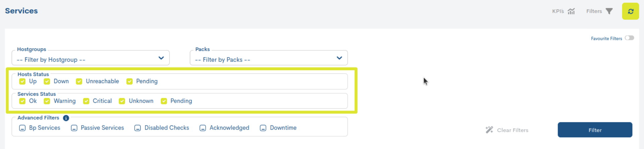The image size is (644, 149).
Task: Toggle the Favourite Filters switch
Action: click(x=629, y=38)
